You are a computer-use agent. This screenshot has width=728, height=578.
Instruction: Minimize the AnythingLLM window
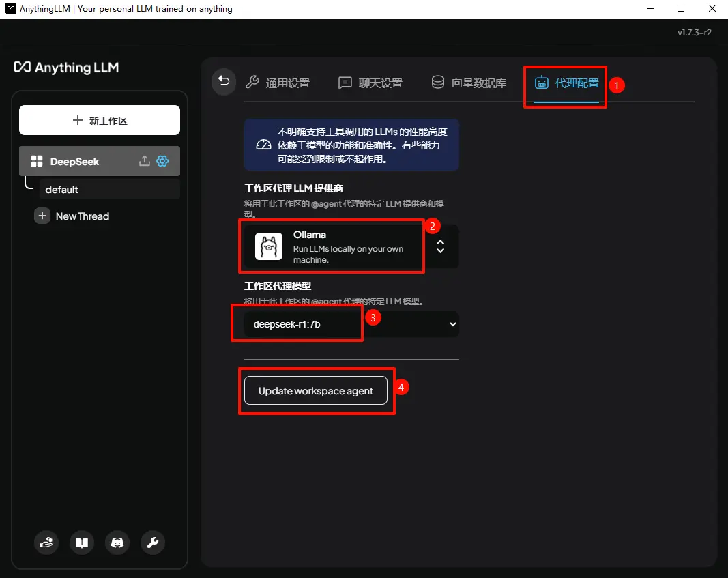tap(650, 8)
